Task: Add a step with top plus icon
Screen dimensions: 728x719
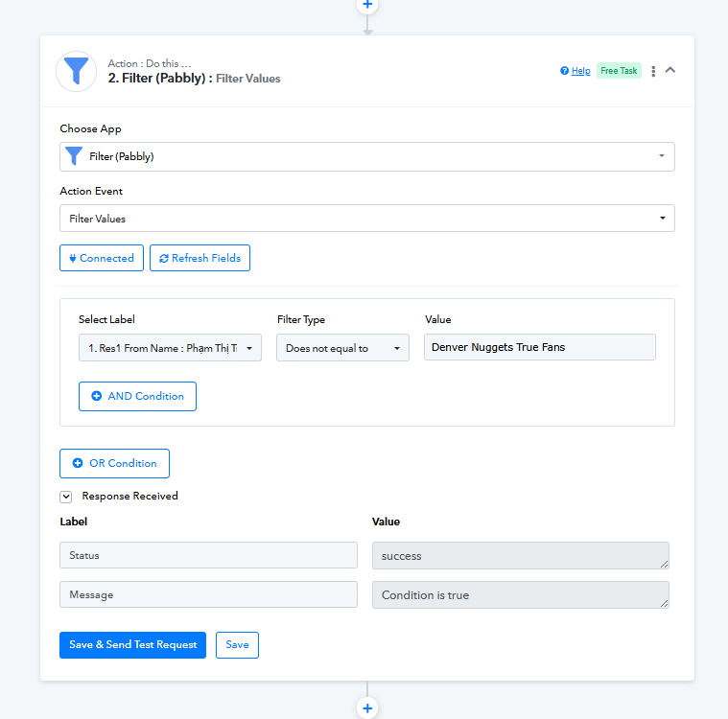Action: click(367, 5)
